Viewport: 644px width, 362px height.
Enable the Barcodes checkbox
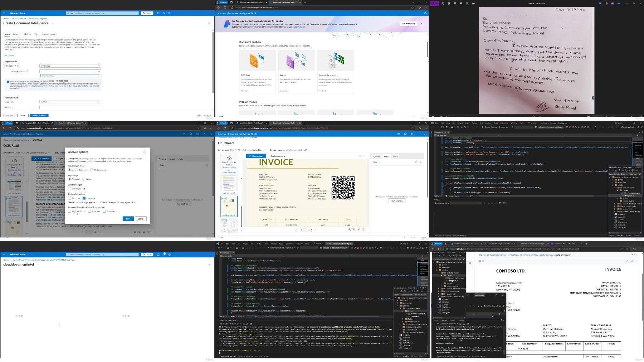pos(69,198)
